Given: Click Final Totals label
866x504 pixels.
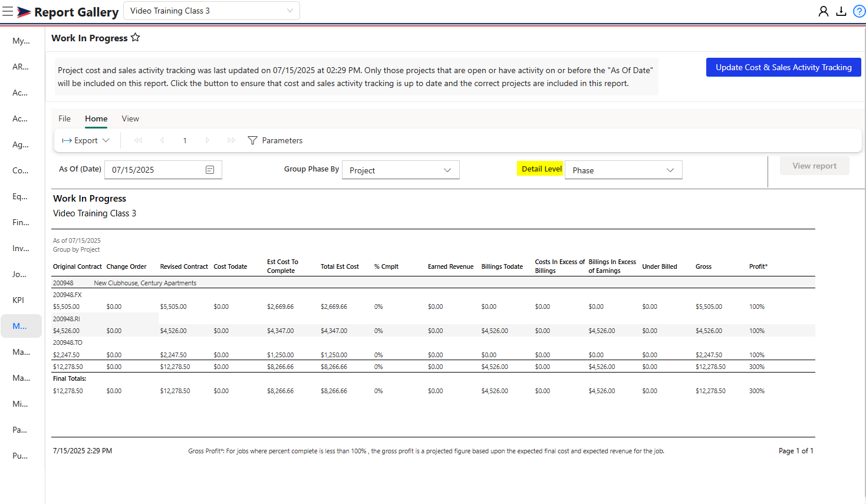Looking at the screenshot, I should coord(70,378).
